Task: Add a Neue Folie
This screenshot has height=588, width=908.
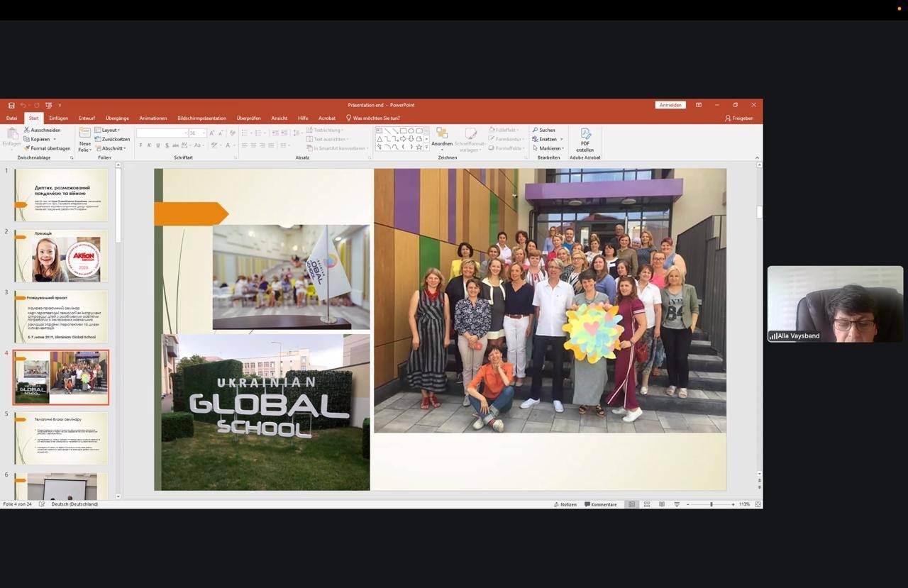Action: point(85,140)
